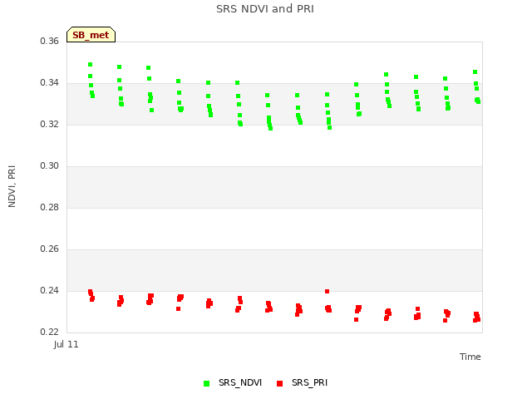Click the 0.26 y-axis tick value
532x399 pixels.
tap(50, 249)
